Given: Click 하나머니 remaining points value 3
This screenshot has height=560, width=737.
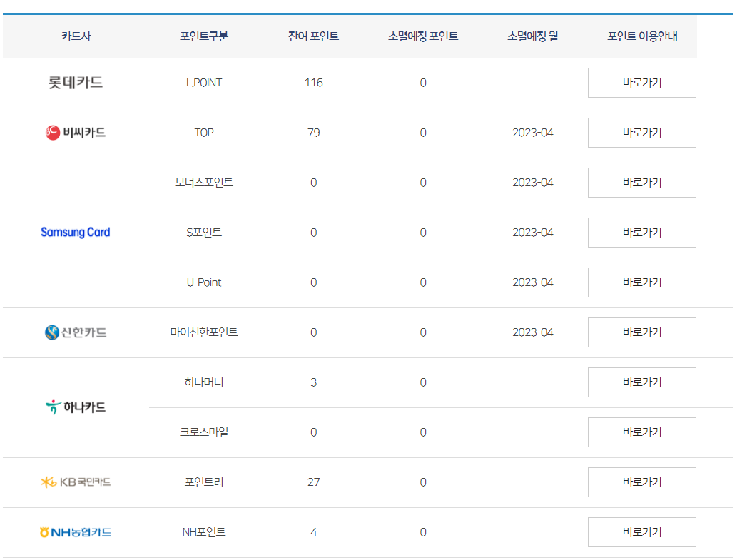Looking at the screenshot, I should 313,382.
